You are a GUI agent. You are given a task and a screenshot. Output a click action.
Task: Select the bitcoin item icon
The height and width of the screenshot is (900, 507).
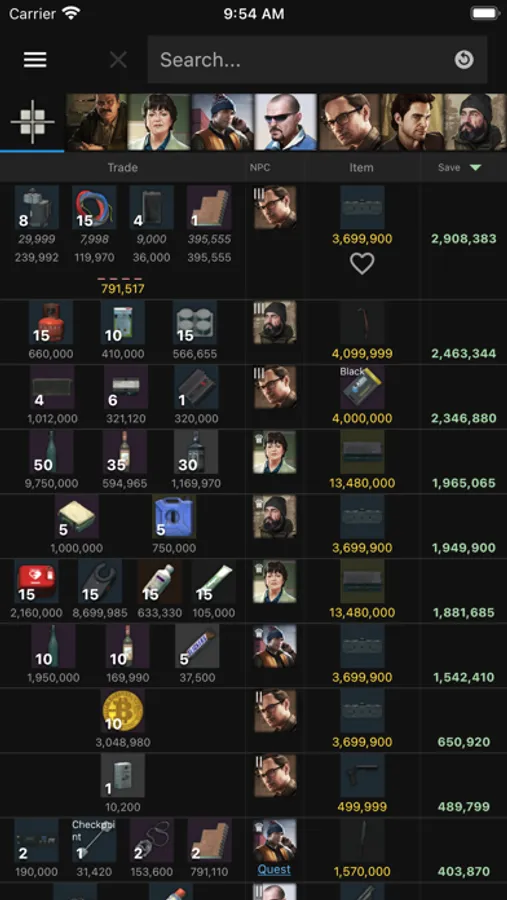point(122,711)
